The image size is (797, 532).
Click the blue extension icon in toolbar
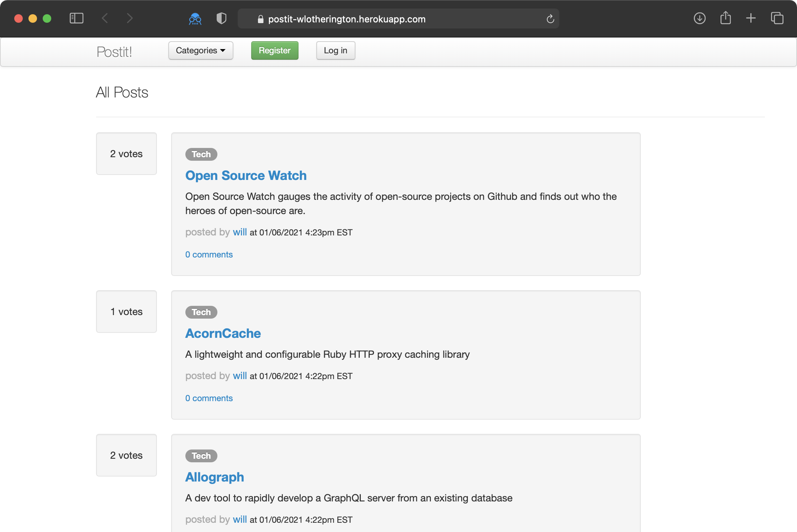[195, 18]
